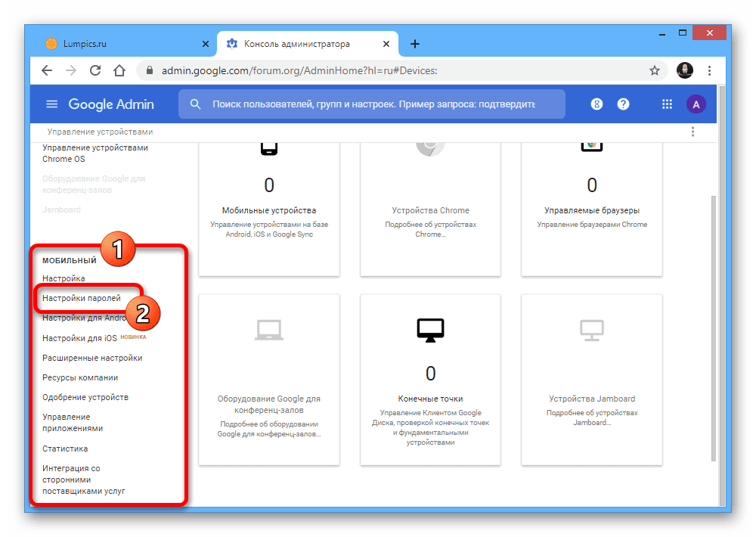The height and width of the screenshot is (537, 756).
Task: Open Расширенные настройки
Action: tap(92, 358)
